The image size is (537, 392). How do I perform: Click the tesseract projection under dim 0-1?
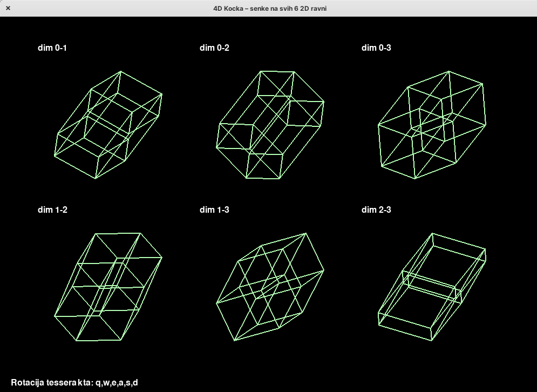pos(108,125)
